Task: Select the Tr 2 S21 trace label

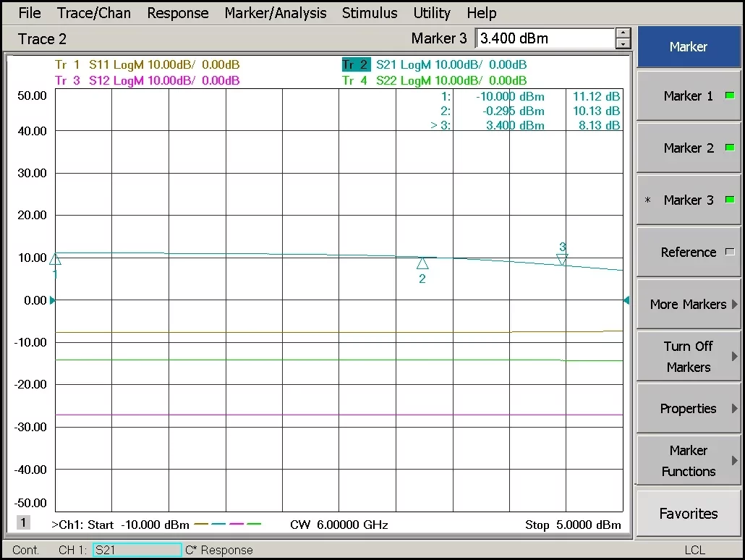Action: click(434, 64)
